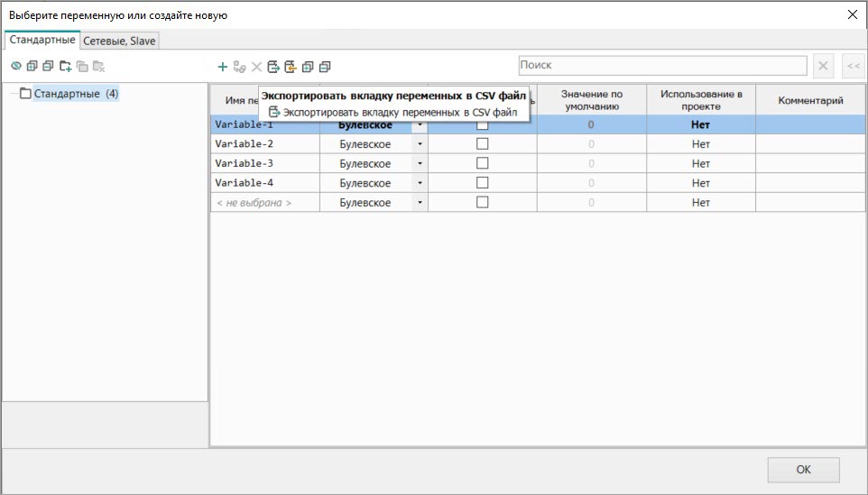Open type dropdown in the 'не выбрана' row
868x495 pixels.
pyautogui.click(x=420, y=203)
